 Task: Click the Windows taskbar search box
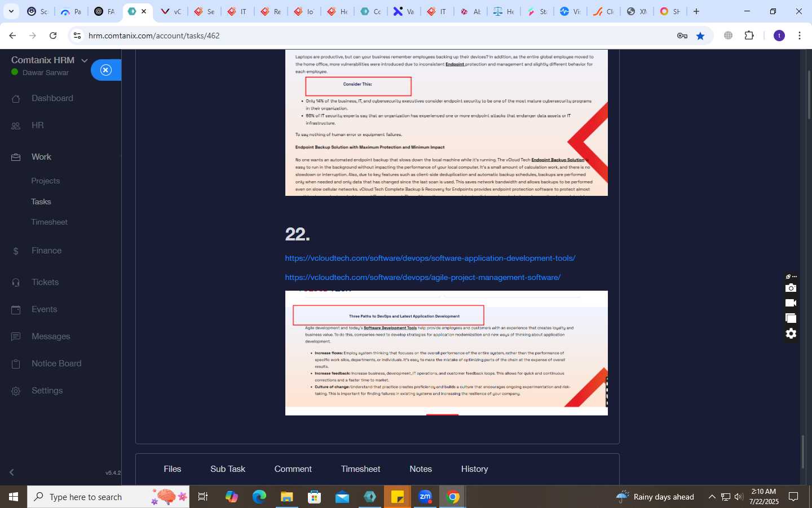click(108, 497)
